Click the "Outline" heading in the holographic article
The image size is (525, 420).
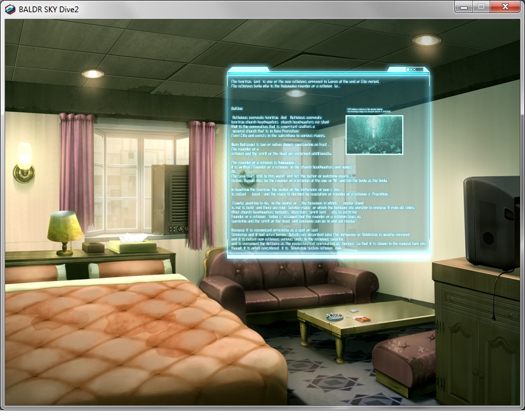(237, 109)
